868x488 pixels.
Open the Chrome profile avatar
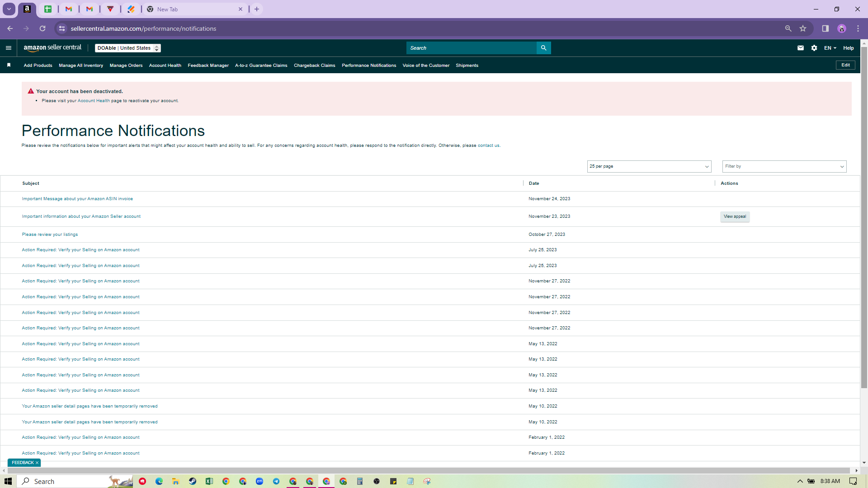(x=841, y=28)
